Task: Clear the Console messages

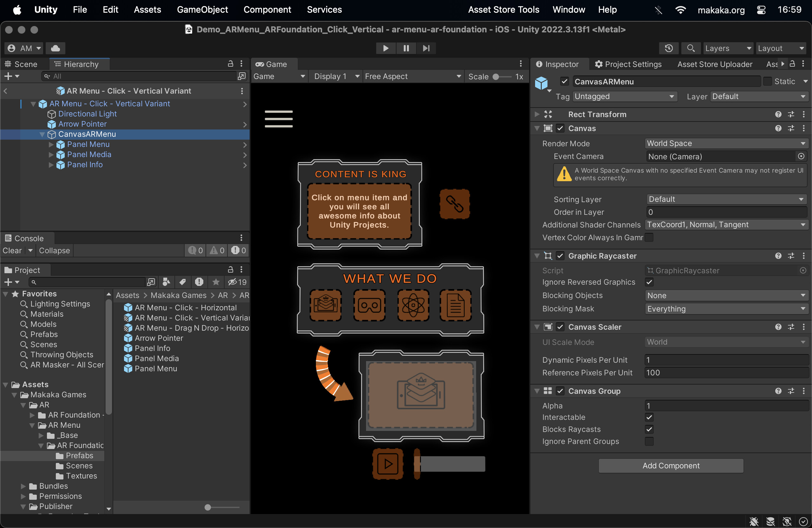Action: point(12,250)
